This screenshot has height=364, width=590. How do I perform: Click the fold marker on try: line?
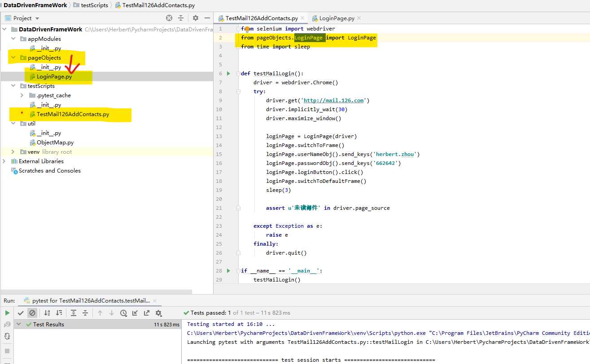238,91
